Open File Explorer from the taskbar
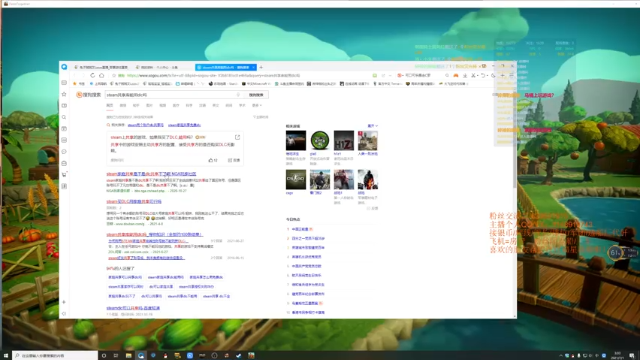The image size is (640, 360). click(129, 356)
